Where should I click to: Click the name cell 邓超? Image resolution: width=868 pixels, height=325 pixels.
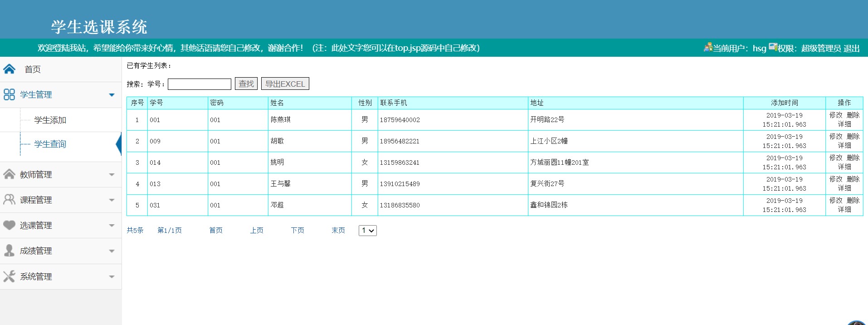[277, 205]
